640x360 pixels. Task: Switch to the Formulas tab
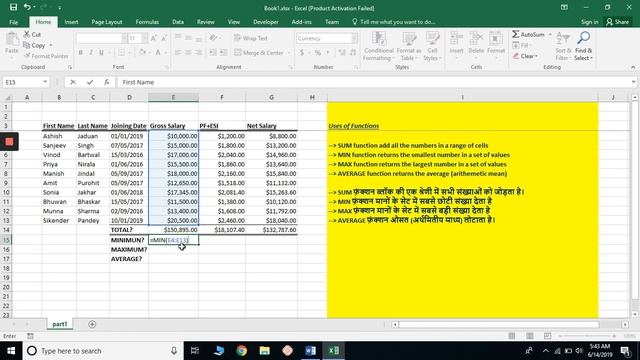147,22
